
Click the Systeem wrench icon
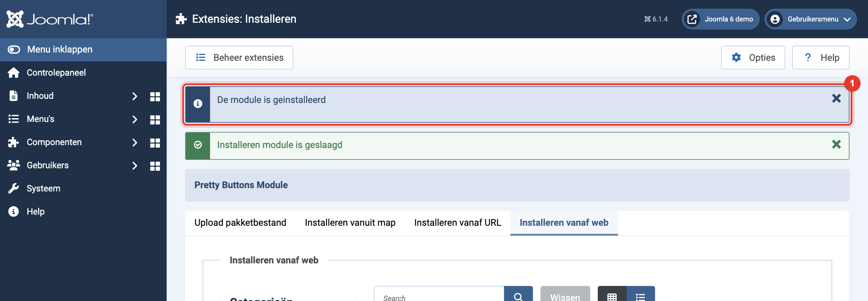click(x=14, y=189)
